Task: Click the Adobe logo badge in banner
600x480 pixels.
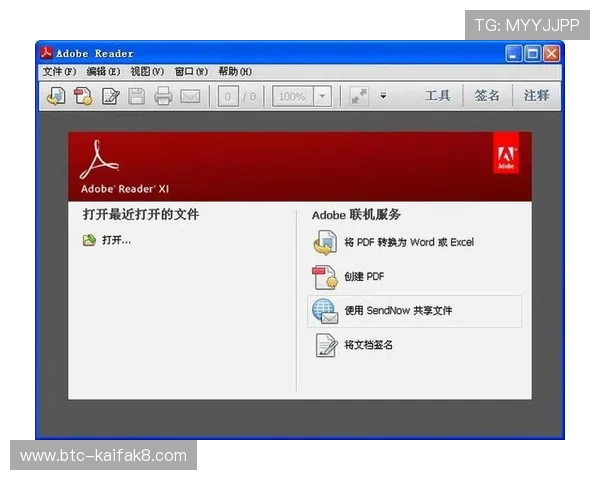Action: click(x=506, y=153)
